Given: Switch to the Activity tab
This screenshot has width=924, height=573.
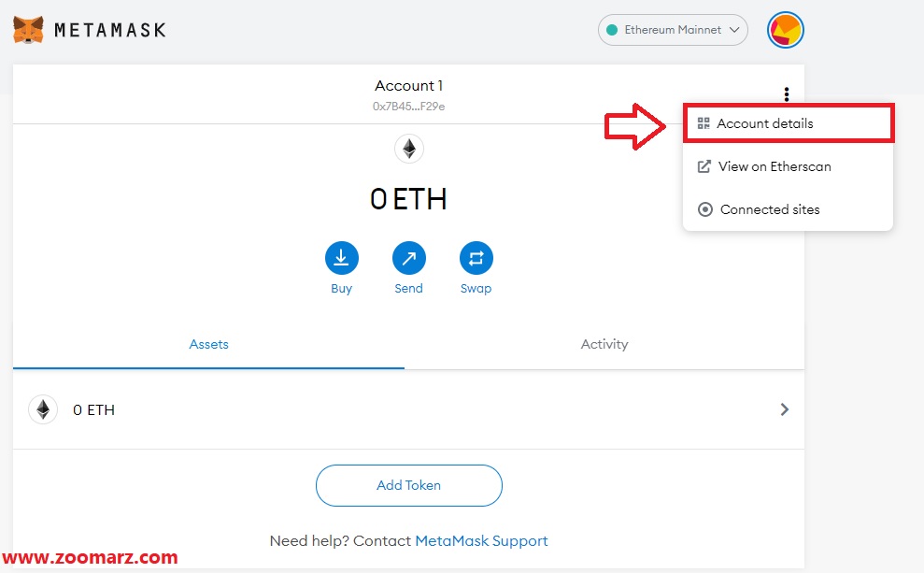Looking at the screenshot, I should point(604,344).
